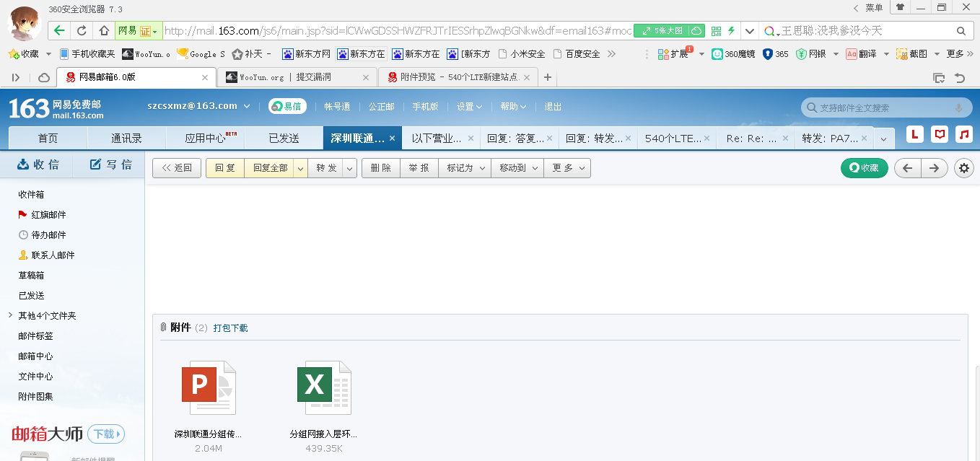Close the 深圳联通... mail tab

tap(392, 139)
